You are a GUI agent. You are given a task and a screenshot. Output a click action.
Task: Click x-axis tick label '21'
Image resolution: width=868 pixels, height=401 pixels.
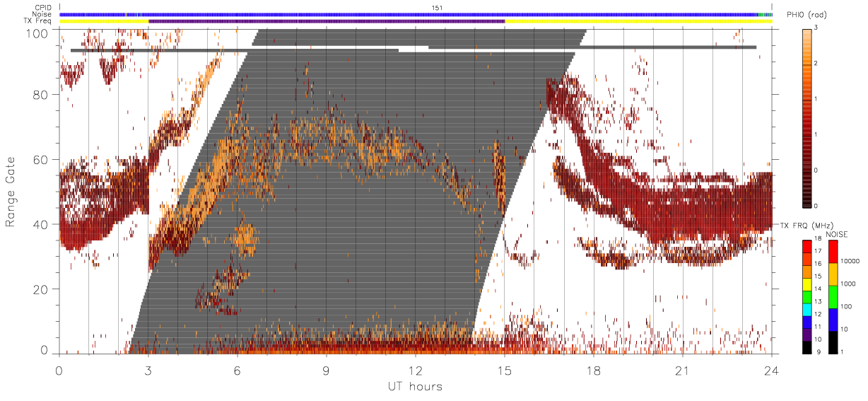pyautogui.click(x=683, y=371)
